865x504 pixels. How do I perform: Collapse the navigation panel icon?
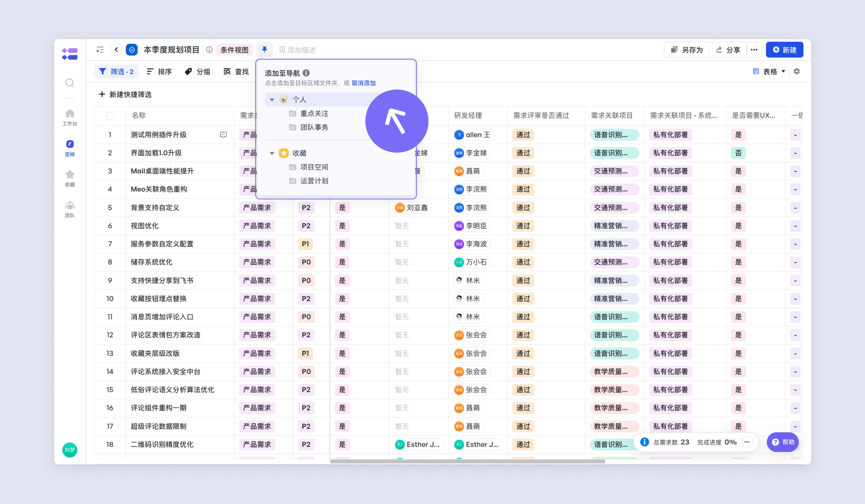click(100, 50)
